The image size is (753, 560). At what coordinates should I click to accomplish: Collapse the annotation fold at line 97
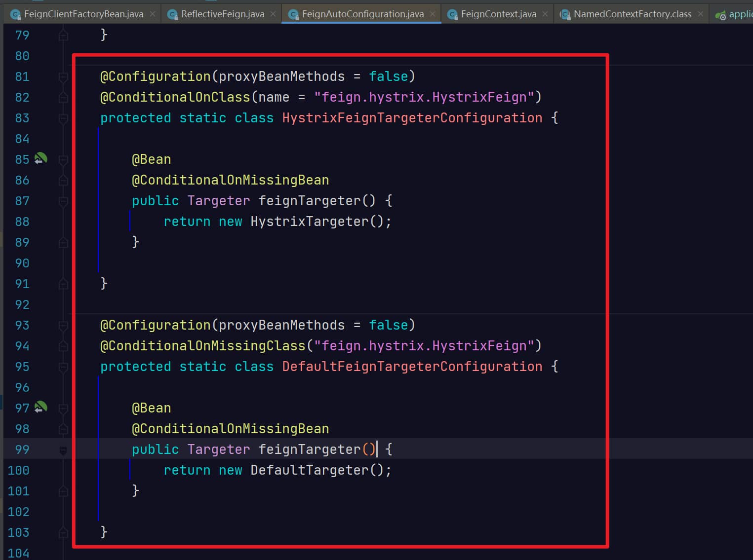[63, 409]
